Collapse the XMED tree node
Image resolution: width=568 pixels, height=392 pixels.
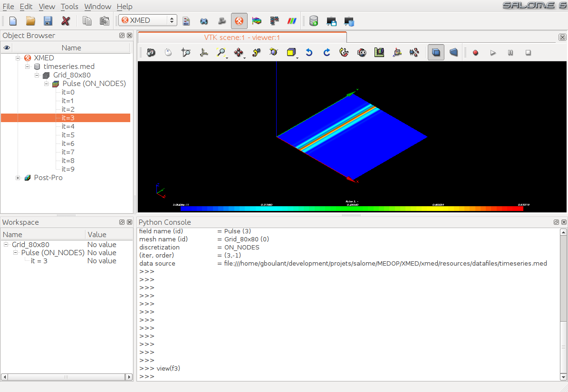pyautogui.click(x=18, y=58)
